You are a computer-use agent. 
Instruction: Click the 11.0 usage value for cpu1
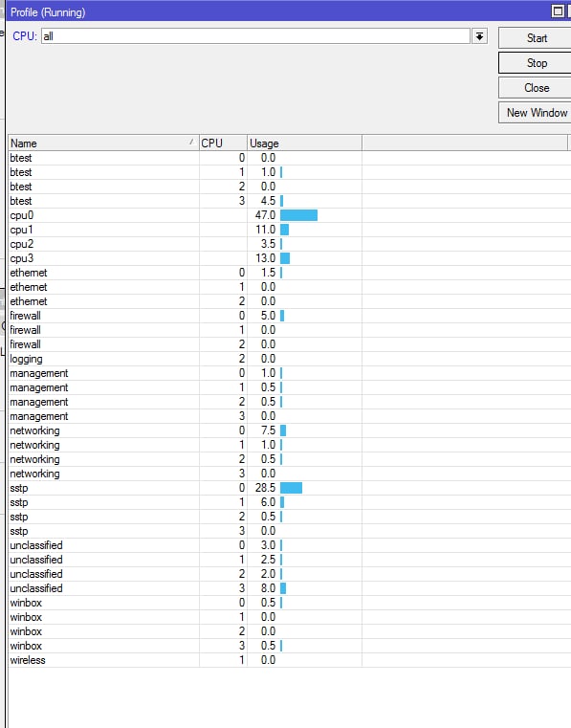266,230
